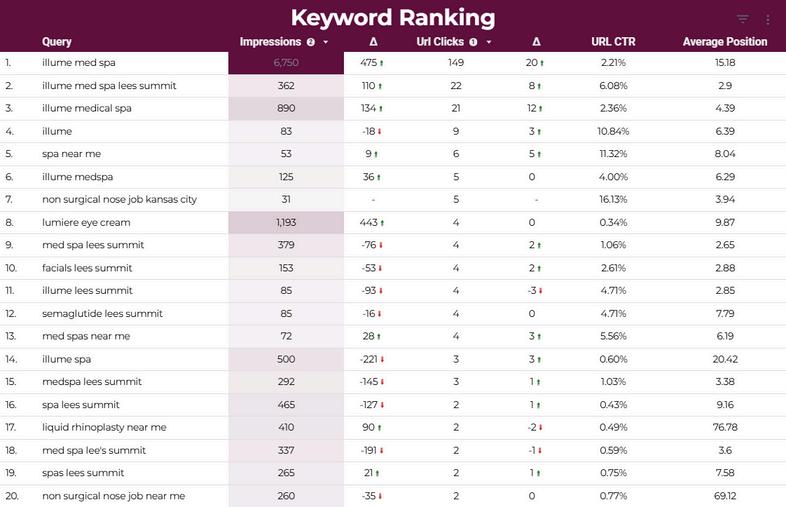Click the 'semaglutide lees summit' query

102,313
